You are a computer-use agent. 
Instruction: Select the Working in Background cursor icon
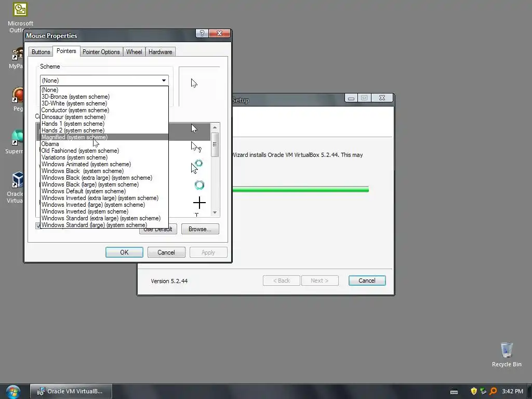click(196, 166)
